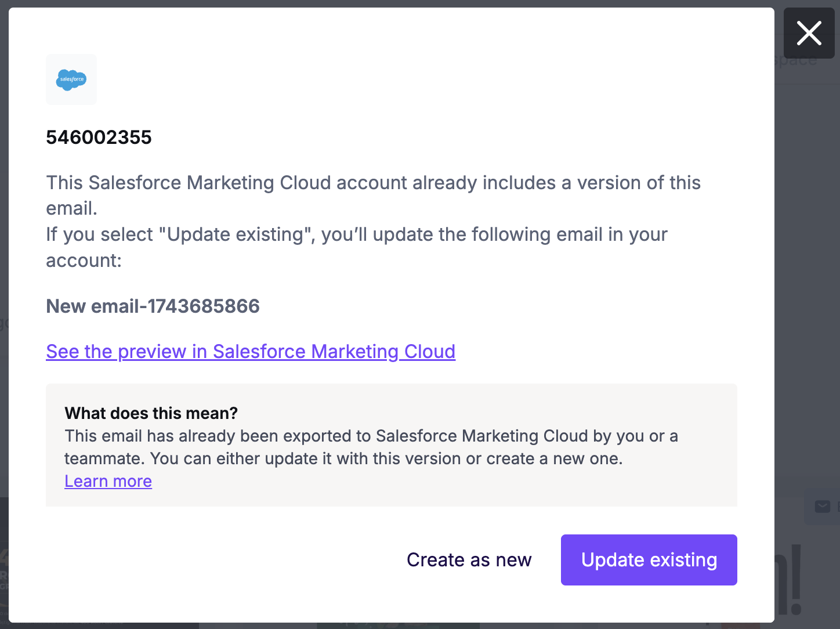Choose Create as new

pos(469,560)
